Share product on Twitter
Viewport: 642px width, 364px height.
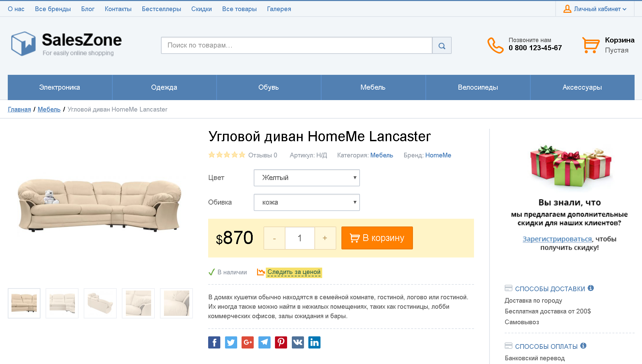(231, 342)
